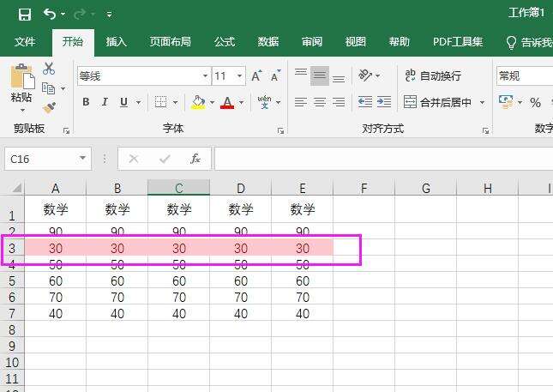The image size is (553, 392).
Task: Click the Increase Font Size icon
Action: tap(256, 75)
